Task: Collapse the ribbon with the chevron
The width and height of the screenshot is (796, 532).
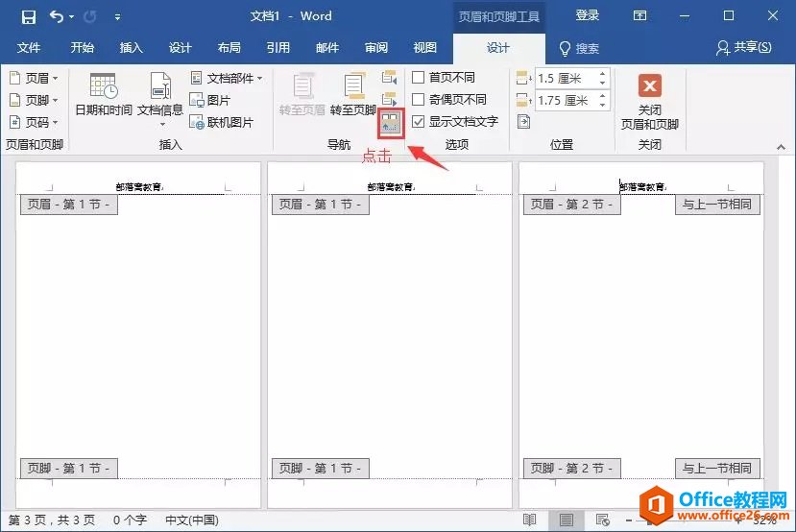Action: (x=781, y=147)
